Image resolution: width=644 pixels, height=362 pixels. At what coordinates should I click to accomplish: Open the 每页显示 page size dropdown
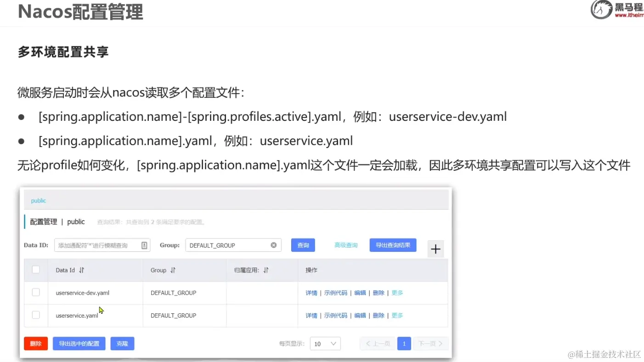click(325, 344)
